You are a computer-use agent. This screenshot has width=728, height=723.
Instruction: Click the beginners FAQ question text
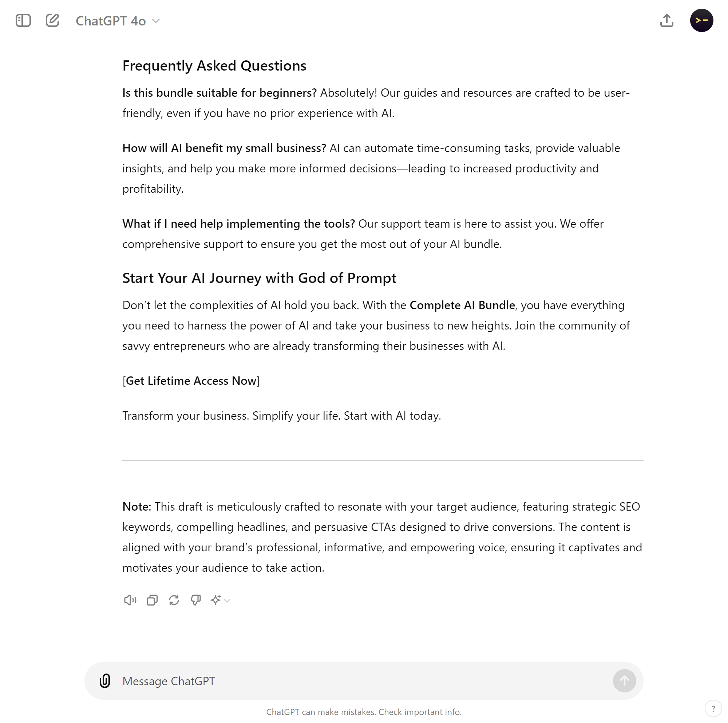(219, 93)
